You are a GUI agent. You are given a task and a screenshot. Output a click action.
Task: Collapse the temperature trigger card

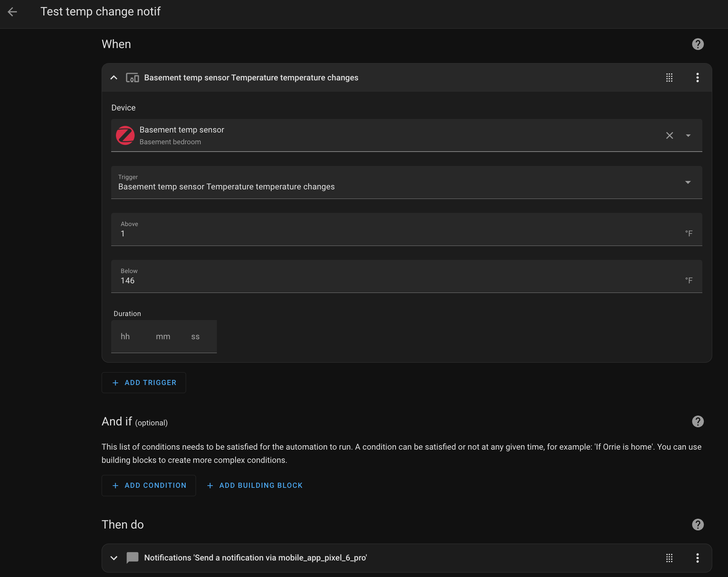click(114, 77)
